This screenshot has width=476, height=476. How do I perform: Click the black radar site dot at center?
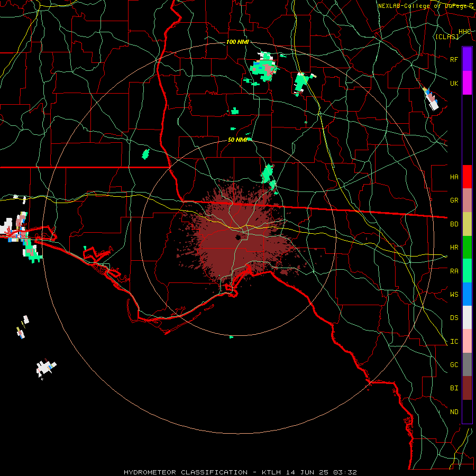[x=238, y=237]
